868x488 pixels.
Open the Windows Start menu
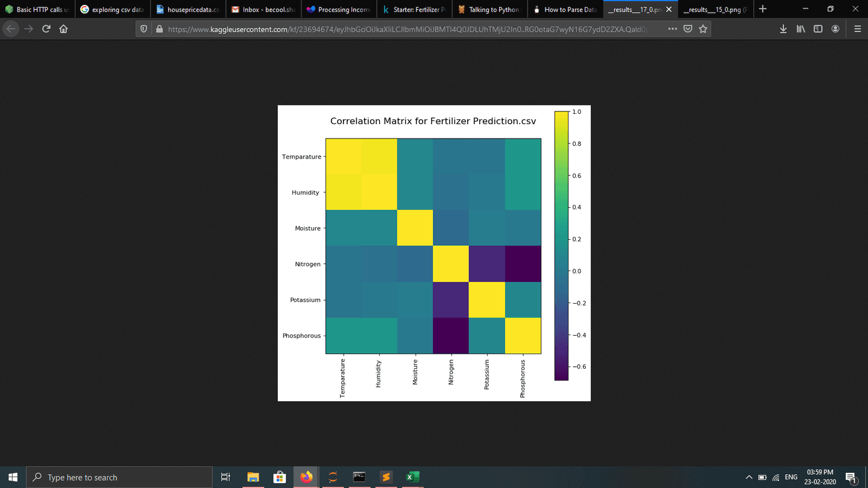pyautogui.click(x=13, y=477)
